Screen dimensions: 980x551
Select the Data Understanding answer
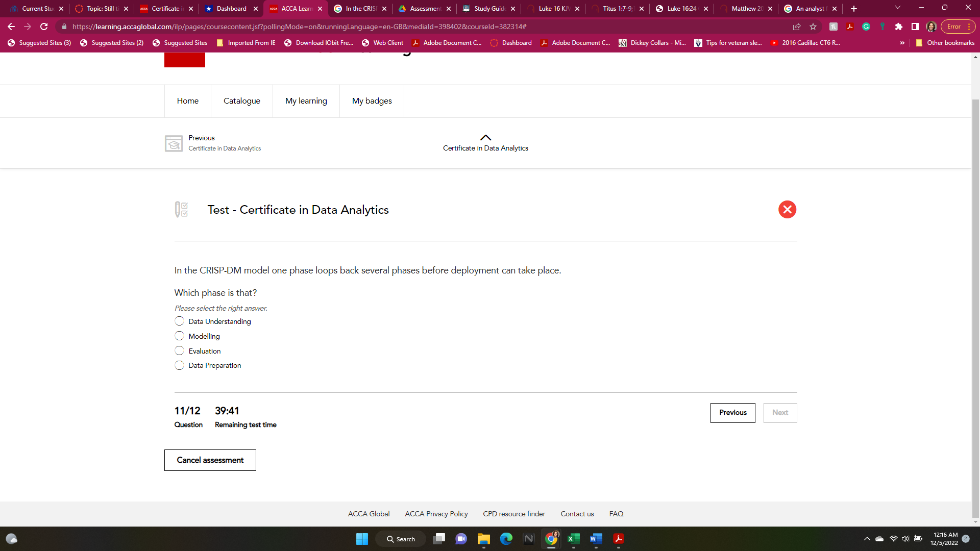point(179,321)
